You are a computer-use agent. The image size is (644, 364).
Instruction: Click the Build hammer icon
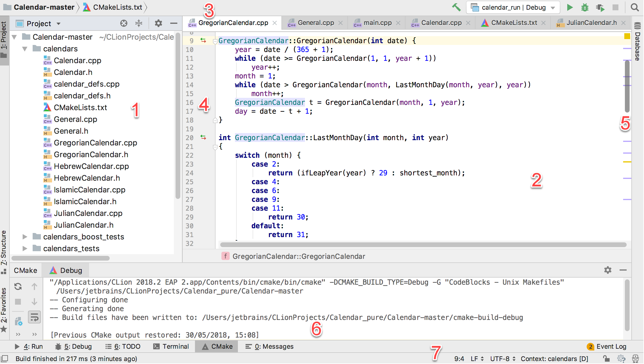pyautogui.click(x=456, y=7)
